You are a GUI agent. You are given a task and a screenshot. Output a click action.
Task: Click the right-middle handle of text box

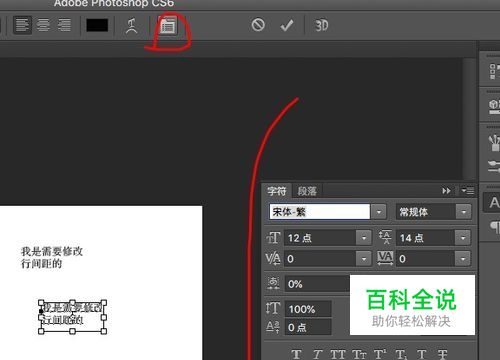104,317
